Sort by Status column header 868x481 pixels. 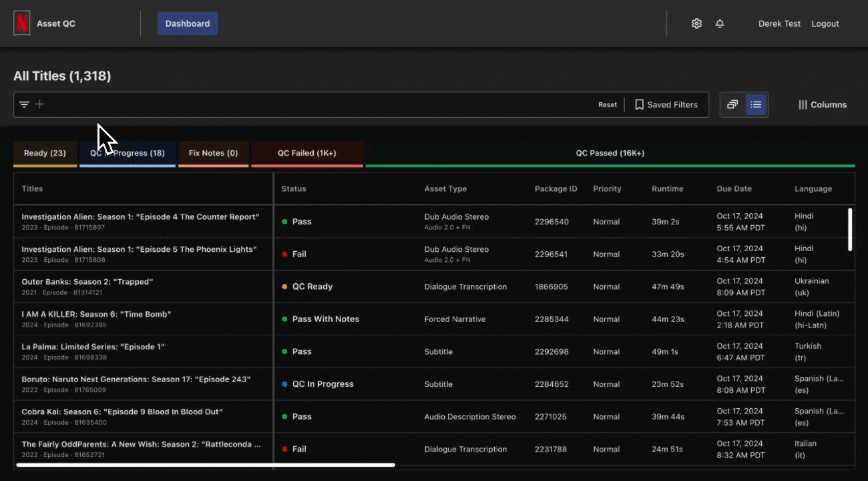click(x=294, y=188)
